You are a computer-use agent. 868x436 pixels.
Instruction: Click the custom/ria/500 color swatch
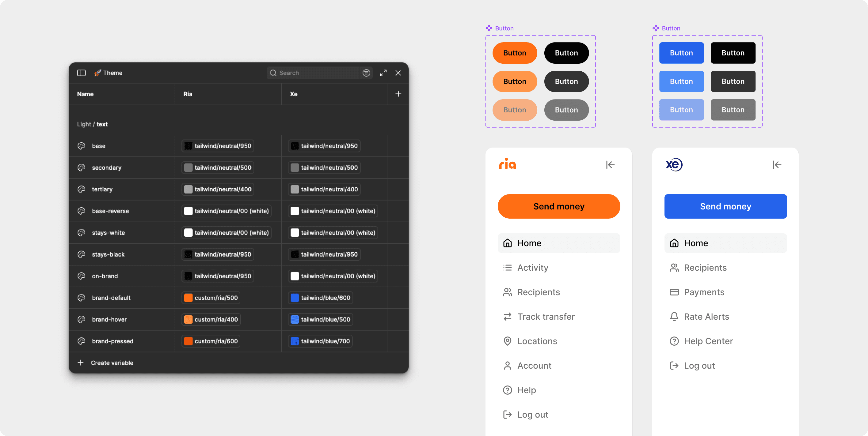(188, 298)
